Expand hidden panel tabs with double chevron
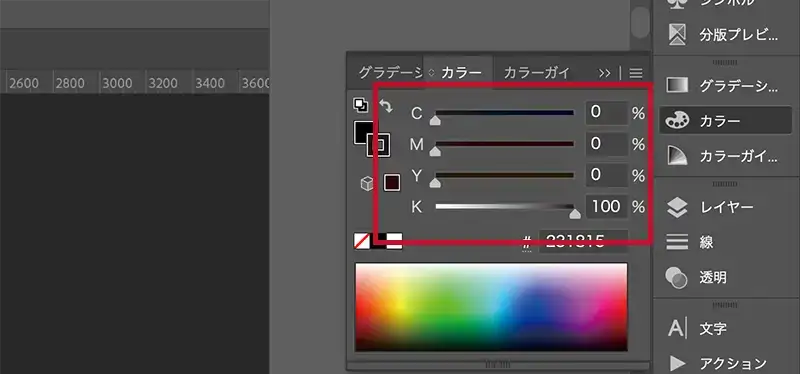Viewport: 800px width, 374px height. [605, 73]
